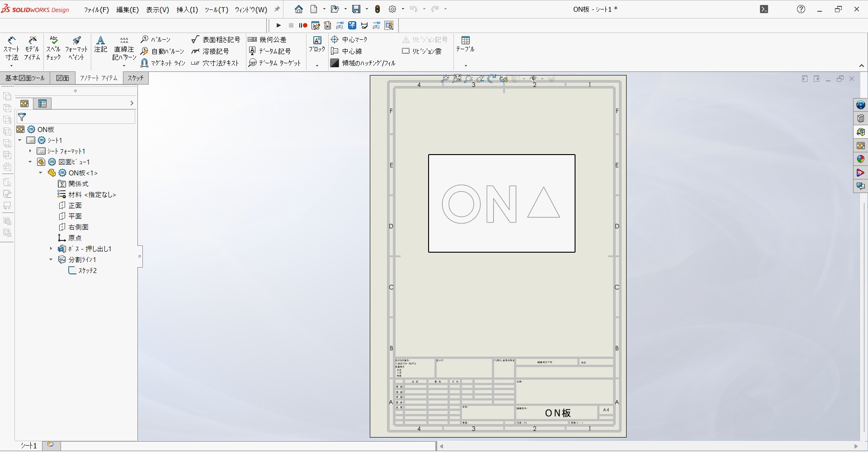Select the マグネットライン tool
Viewport: 868px width, 452px height.
tap(163, 63)
